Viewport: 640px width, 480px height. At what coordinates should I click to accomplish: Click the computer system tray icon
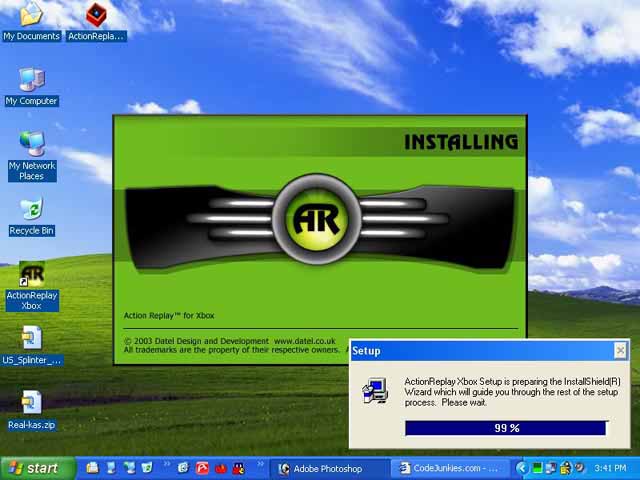[x=551, y=468]
